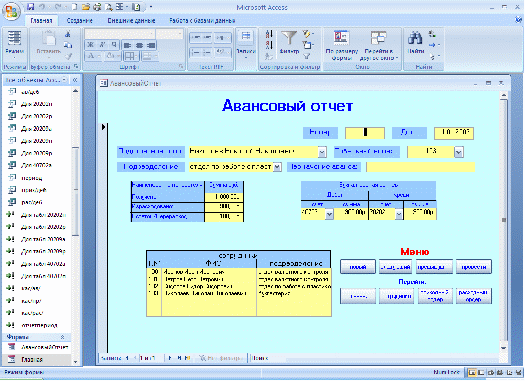Viewport: 525px width, 381px height.
Task: Center text alignment in ribbon
Action: pos(139,45)
